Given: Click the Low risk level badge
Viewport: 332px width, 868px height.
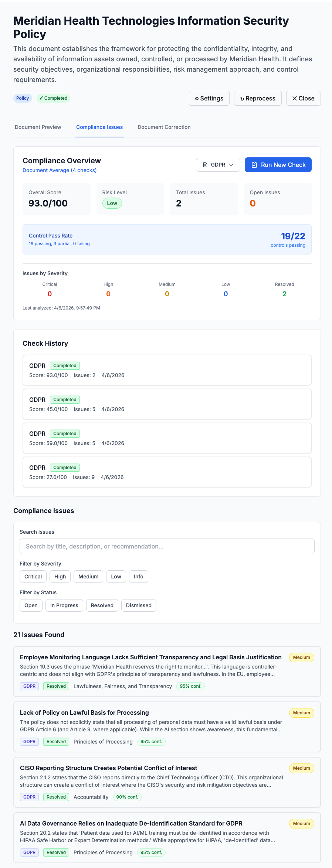Looking at the screenshot, I should pyautogui.click(x=112, y=203).
